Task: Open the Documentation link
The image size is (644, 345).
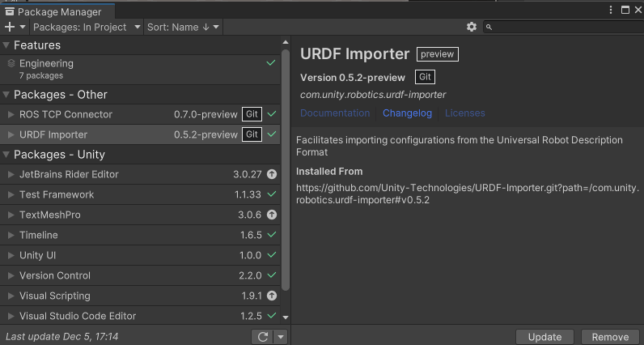Action: 335,113
